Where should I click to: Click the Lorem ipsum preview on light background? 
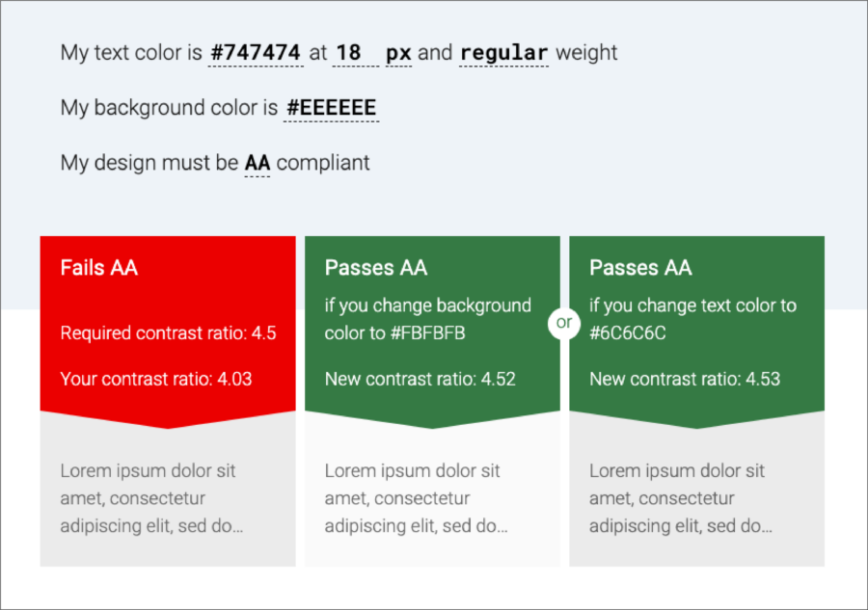(x=417, y=498)
